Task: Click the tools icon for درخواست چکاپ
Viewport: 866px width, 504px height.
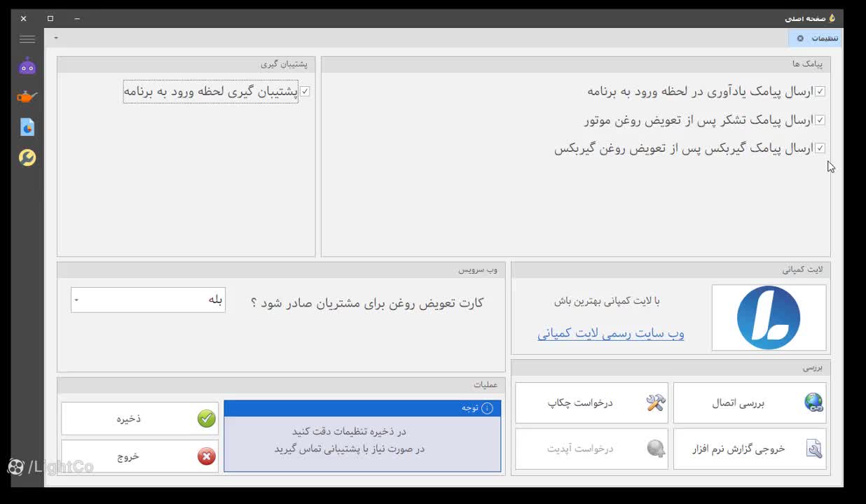Action: tap(656, 402)
